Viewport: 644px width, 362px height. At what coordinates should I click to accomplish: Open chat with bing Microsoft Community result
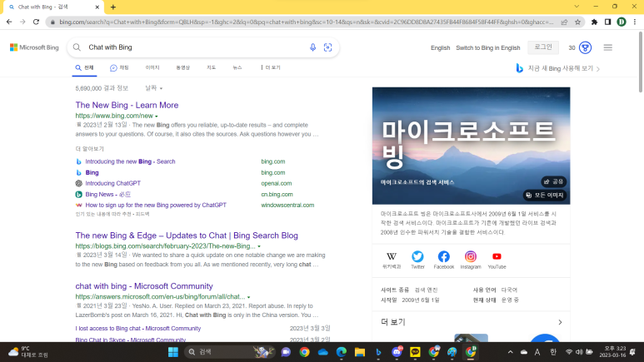click(x=144, y=286)
